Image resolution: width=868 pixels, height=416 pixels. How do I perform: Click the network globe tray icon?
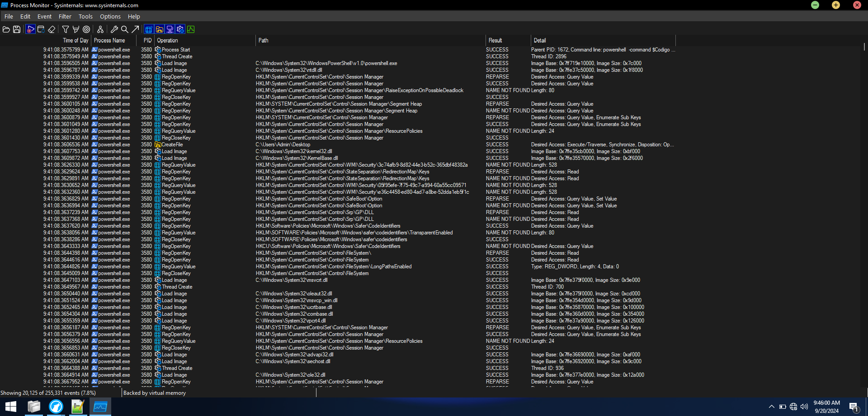(793, 407)
